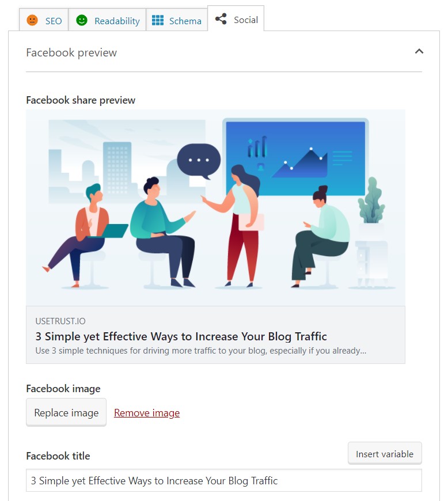The height and width of the screenshot is (501, 448).
Task: Select the Social tab
Action: 236,19
